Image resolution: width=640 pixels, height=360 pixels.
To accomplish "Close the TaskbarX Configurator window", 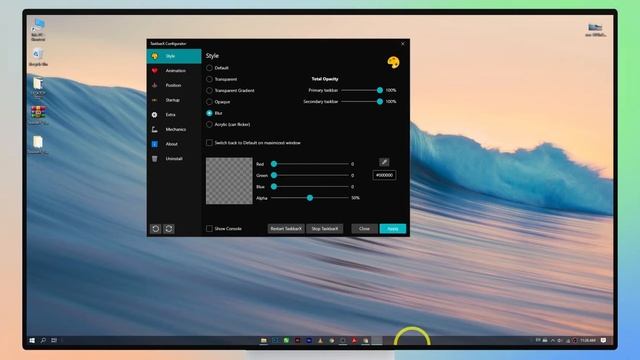I will pyautogui.click(x=403, y=44).
